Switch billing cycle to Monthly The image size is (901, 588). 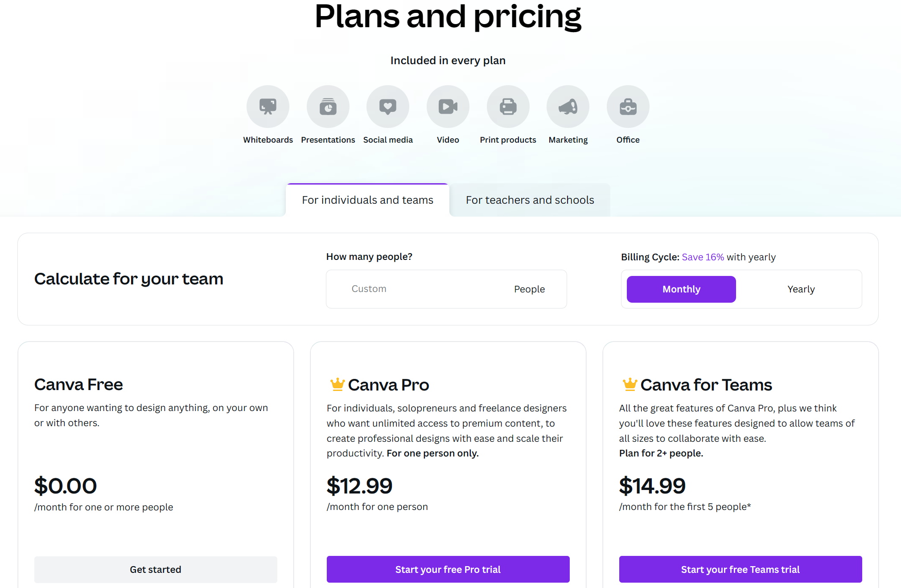pos(681,289)
